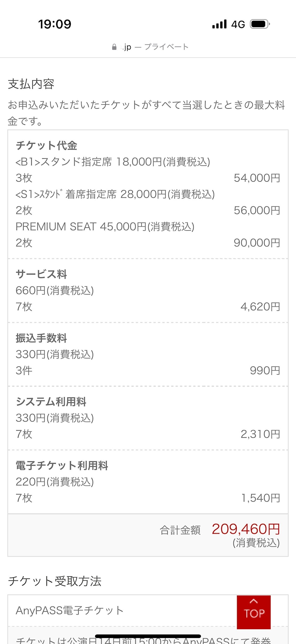The height and width of the screenshot is (644, 296).
Task: Tap the S1 着席指定席 ticket line
Action: coord(115,194)
